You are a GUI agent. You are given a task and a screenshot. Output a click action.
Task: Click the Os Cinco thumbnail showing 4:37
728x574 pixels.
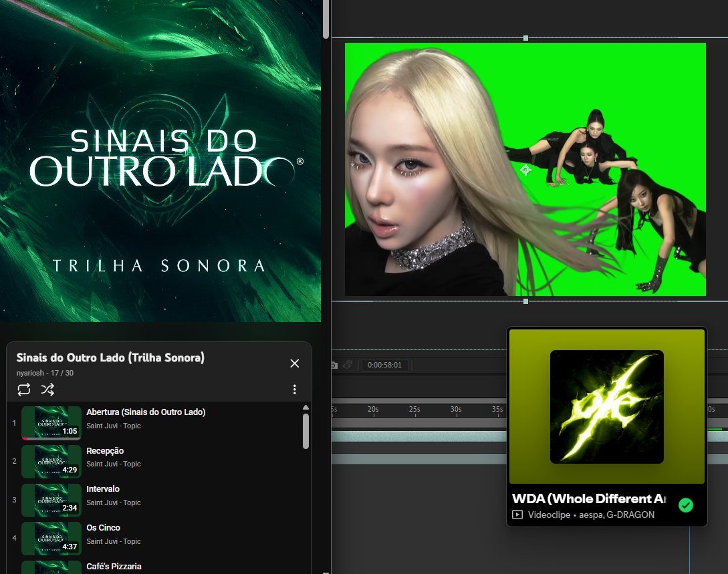coord(51,539)
